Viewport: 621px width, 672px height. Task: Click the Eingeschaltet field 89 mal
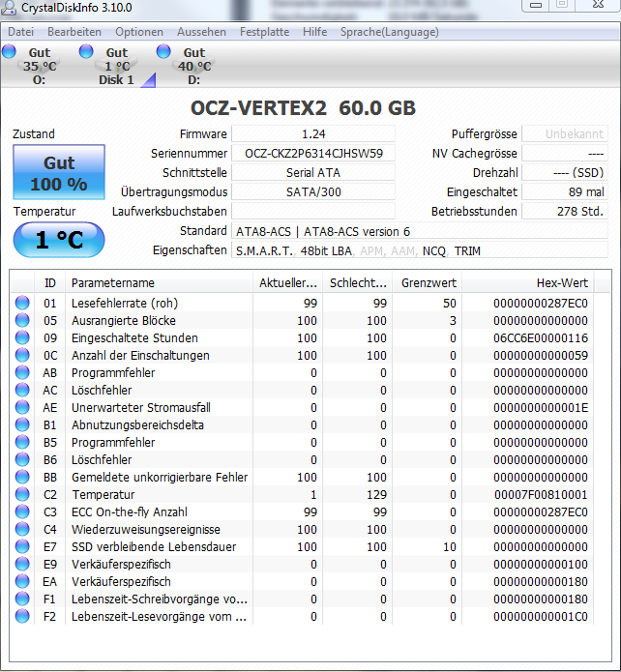click(564, 192)
